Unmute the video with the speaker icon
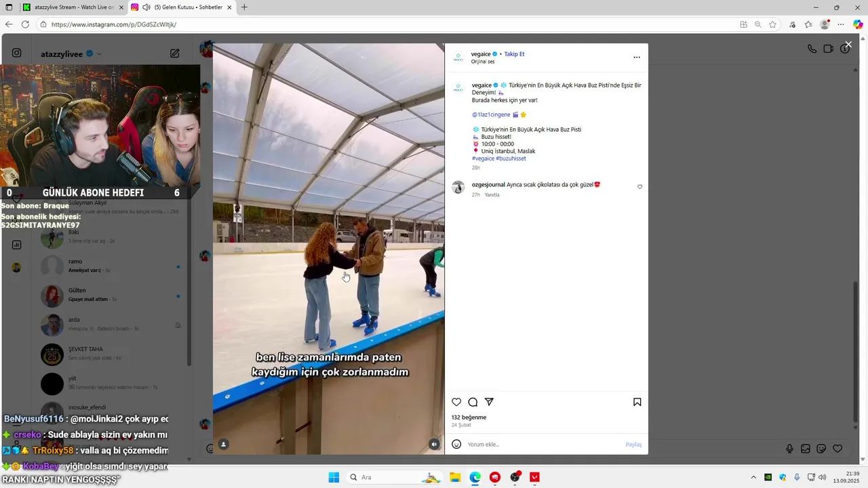 point(434,445)
